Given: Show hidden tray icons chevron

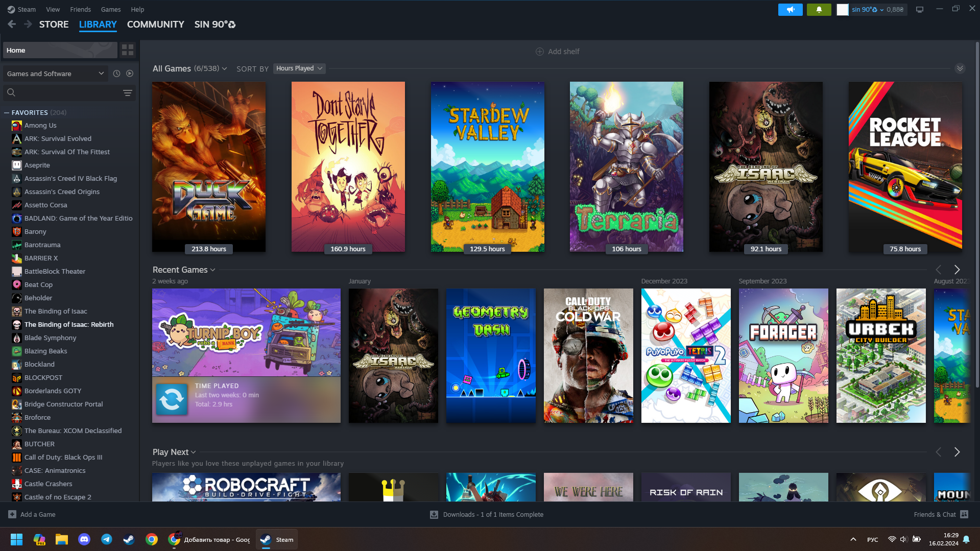Looking at the screenshot, I should click(853, 539).
